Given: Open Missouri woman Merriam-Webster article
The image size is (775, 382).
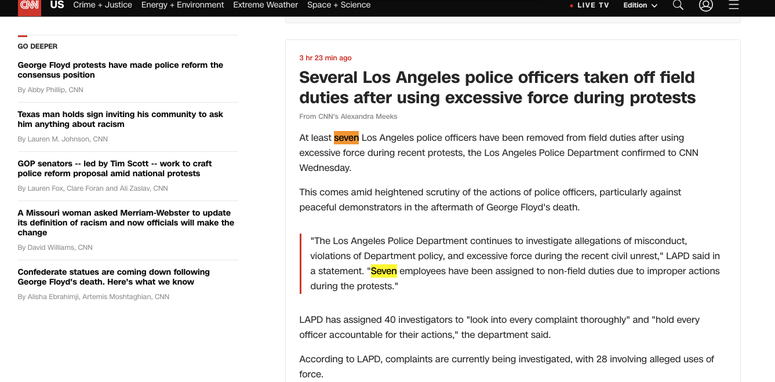Looking at the screenshot, I should pyautogui.click(x=126, y=223).
